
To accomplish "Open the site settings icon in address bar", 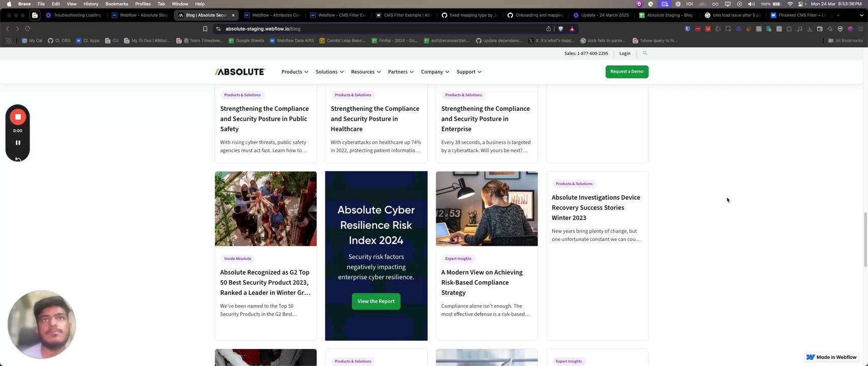I will pyautogui.click(x=218, y=29).
